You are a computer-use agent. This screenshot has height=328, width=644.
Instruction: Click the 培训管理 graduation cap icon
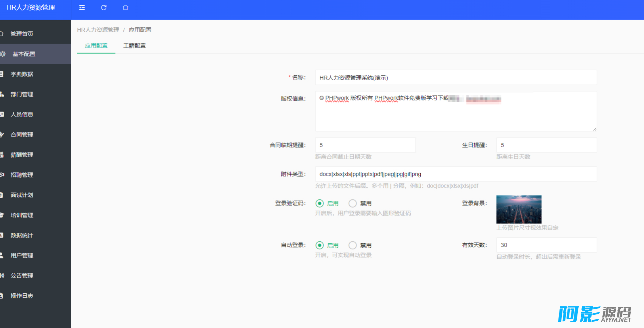[2, 215]
